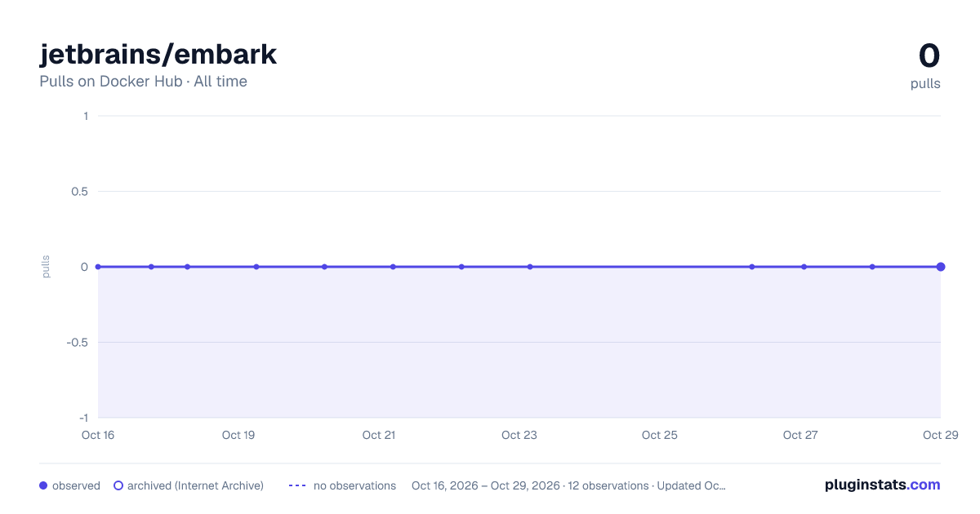Click the 'archived (Internet Archive)' legend label
980x514 pixels.
(195, 485)
